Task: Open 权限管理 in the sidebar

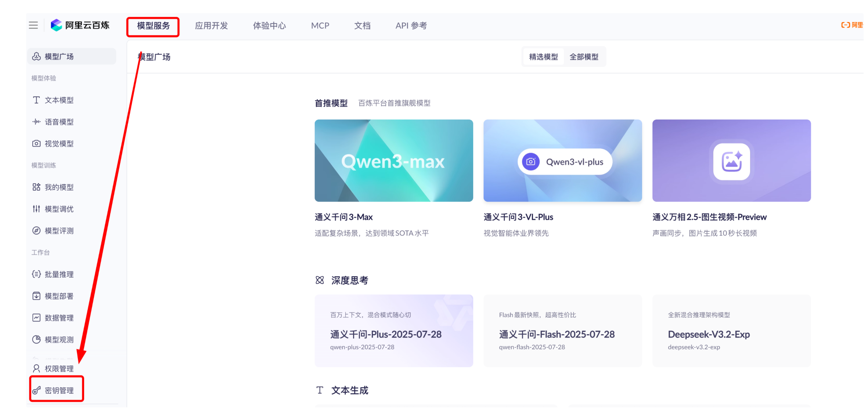Action: pos(59,368)
